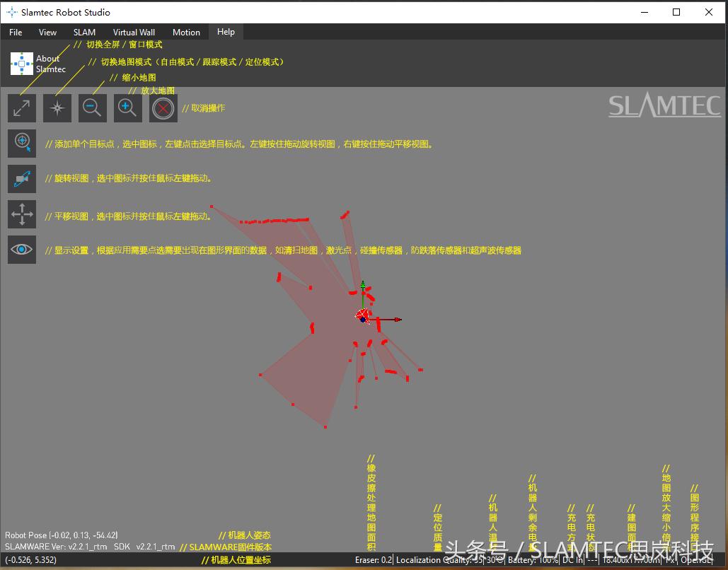This screenshot has width=728, height=570.
Task: Zoom in the map with the plus magnifier
Action: pyautogui.click(x=127, y=108)
